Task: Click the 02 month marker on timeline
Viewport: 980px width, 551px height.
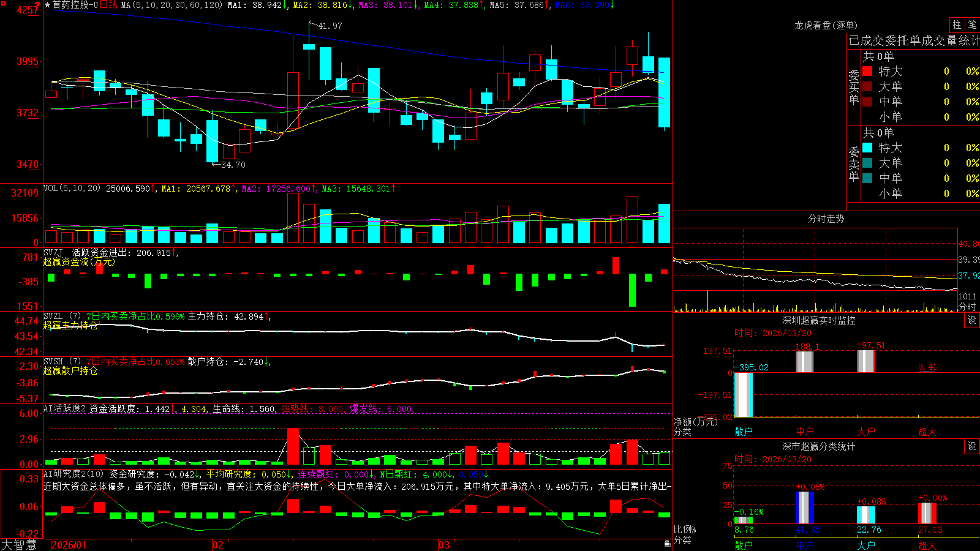Action: tap(218, 545)
